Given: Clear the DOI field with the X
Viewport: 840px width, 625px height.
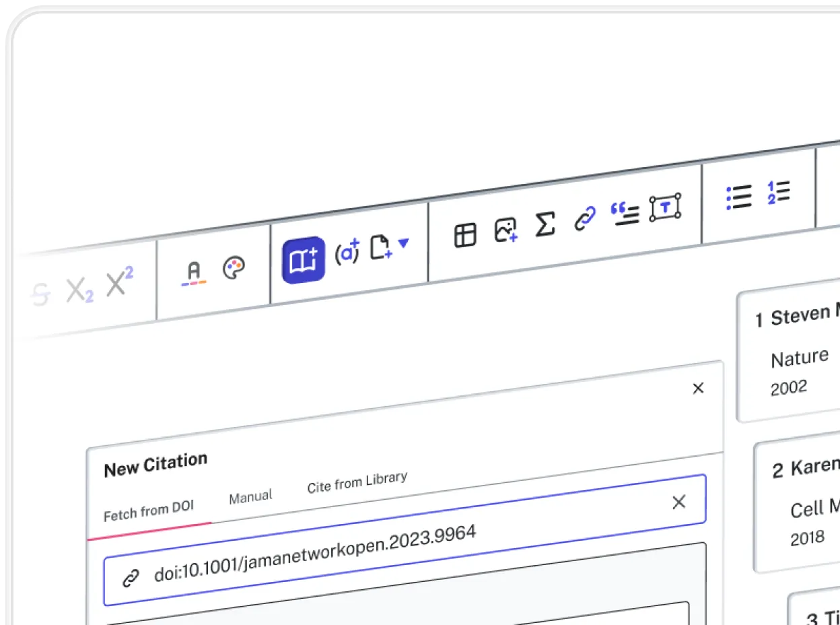Looking at the screenshot, I should coord(679,502).
